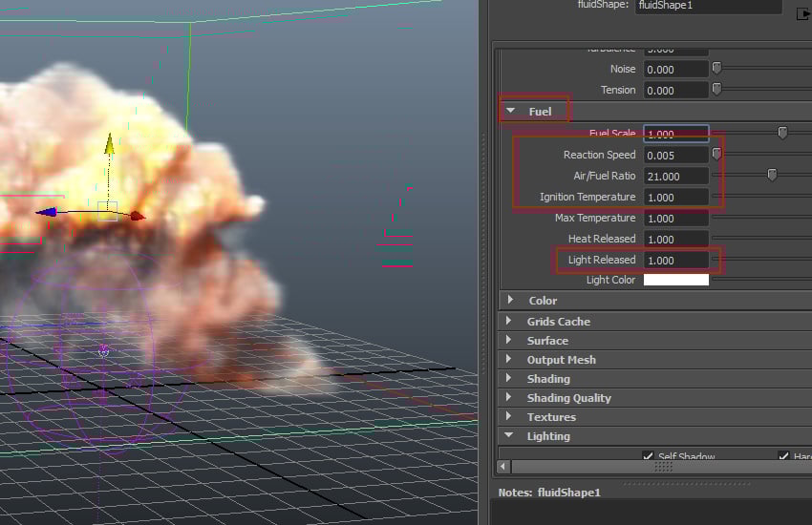Click the yellow Y-axis move manipulator arrow

109,144
